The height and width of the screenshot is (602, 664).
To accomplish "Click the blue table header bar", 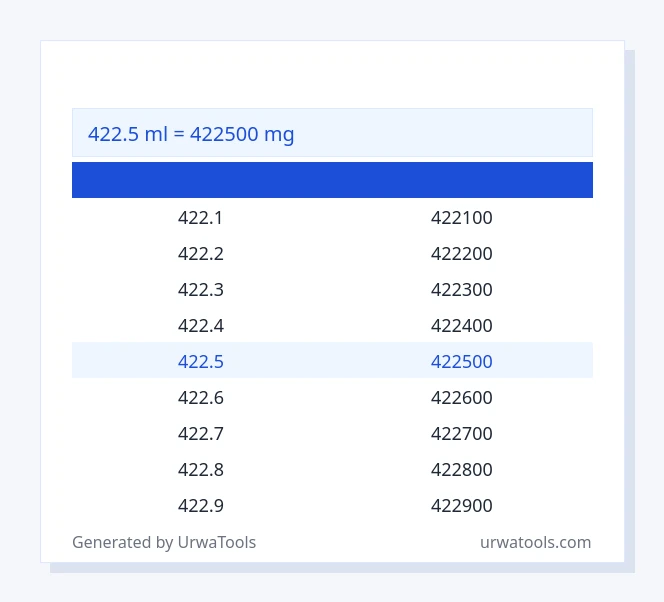I will click(x=332, y=180).
